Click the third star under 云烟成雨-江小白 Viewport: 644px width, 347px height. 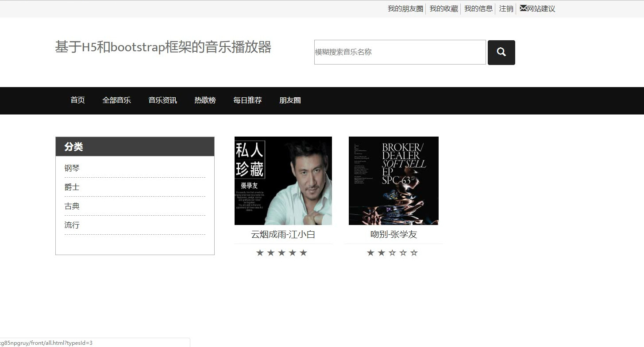tap(282, 253)
